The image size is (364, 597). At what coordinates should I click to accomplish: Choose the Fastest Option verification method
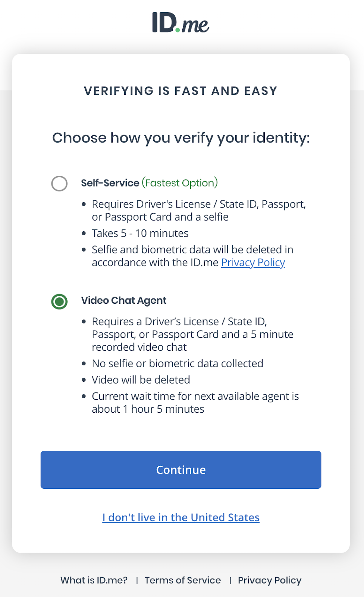(x=59, y=183)
